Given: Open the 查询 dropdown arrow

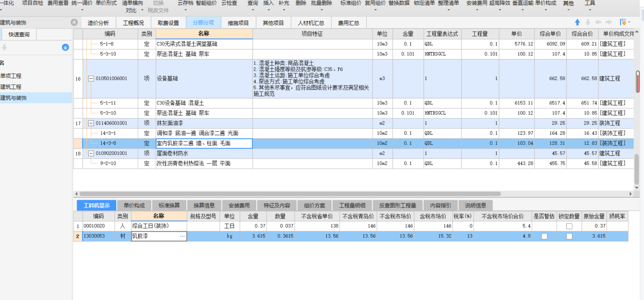Looking at the screenshot, I should 253,10.
